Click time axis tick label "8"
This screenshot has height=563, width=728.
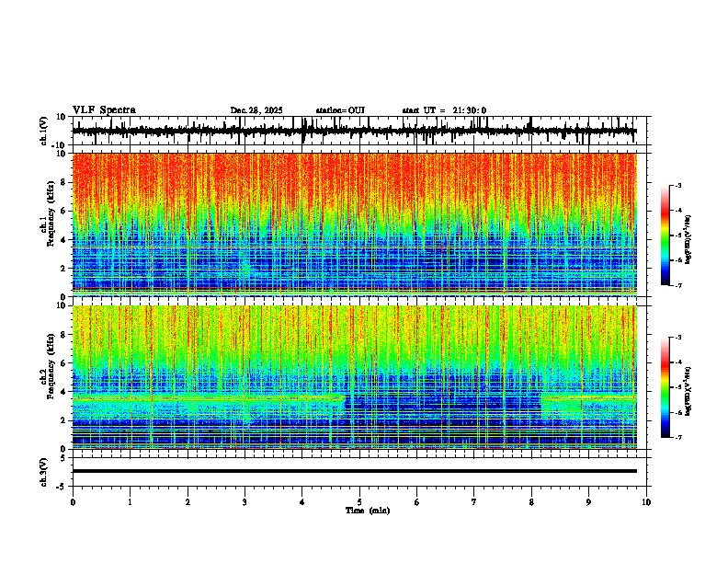pos(531,502)
